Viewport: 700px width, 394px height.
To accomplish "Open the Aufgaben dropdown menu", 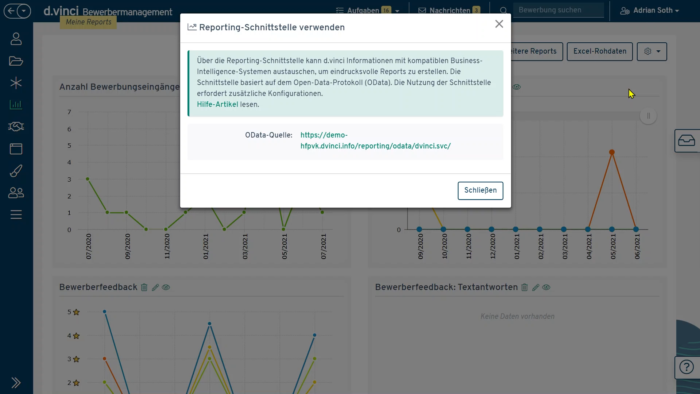I will coord(367,10).
